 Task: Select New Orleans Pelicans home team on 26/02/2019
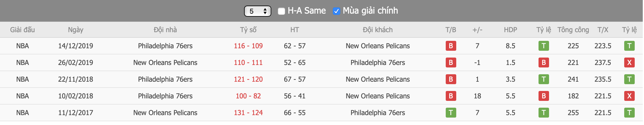click(165, 62)
